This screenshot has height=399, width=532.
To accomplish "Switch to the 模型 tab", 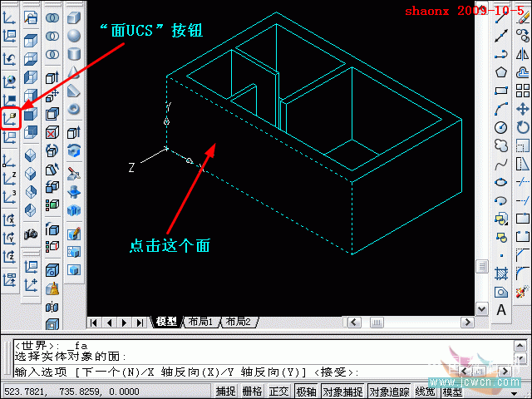I will tap(166, 322).
